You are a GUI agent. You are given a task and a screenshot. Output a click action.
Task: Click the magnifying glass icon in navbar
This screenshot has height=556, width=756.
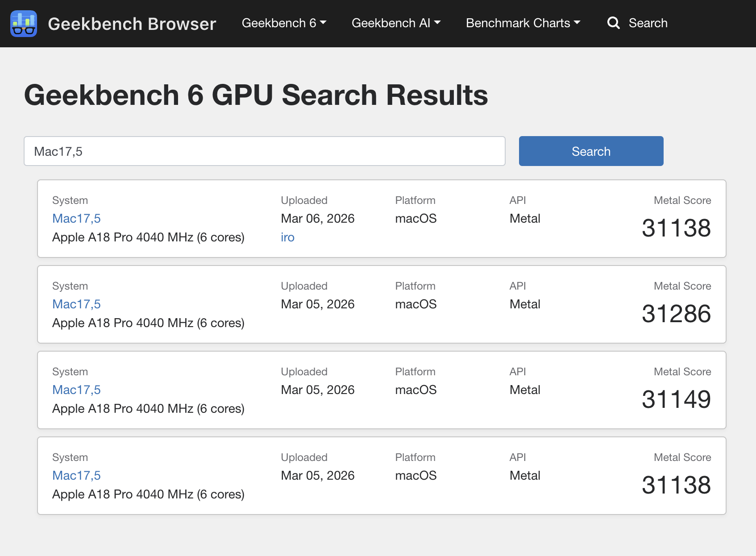tap(614, 23)
